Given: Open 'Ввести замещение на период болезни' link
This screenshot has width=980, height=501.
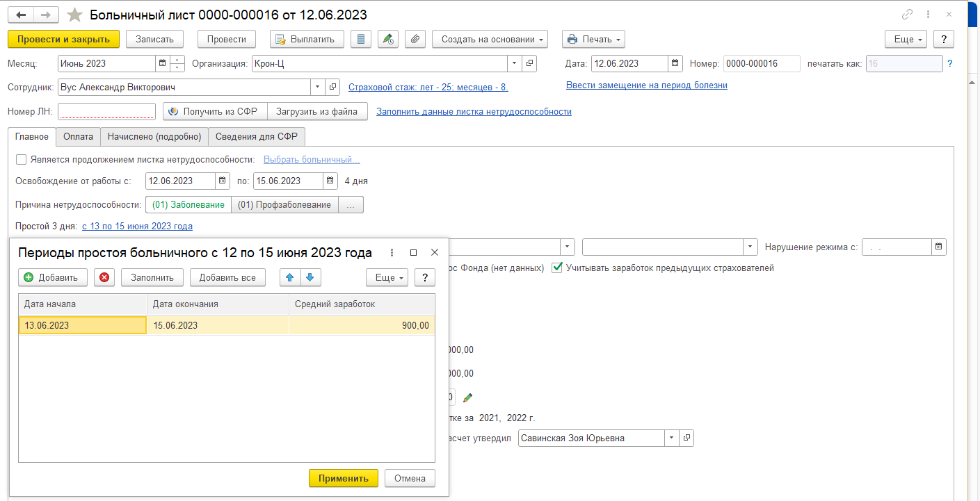Looking at the screenshot, I should (646, 85).
